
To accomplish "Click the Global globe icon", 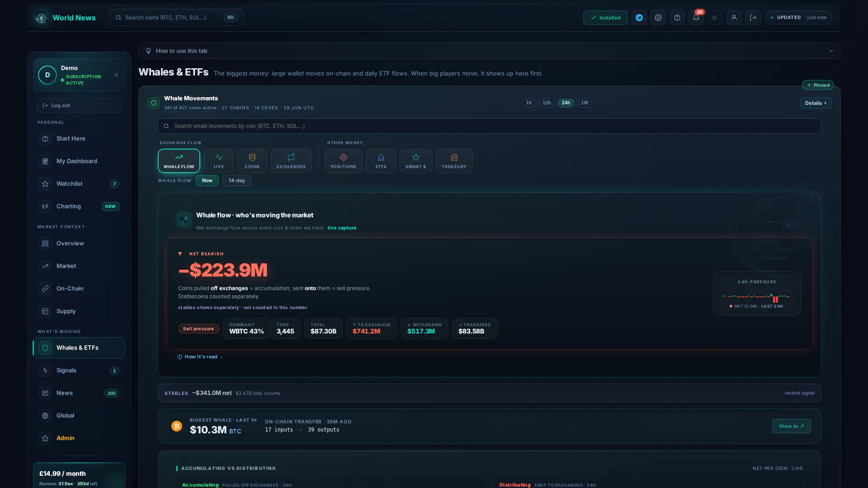I will click(45, 416).
